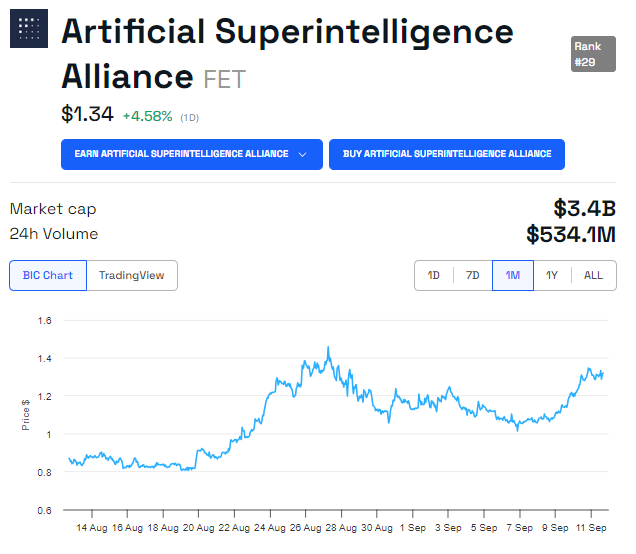Image resolution: width=636 pixels, height=554 pixels.
Task: Switch to the TradingView tab
Action: coord(132,275)
